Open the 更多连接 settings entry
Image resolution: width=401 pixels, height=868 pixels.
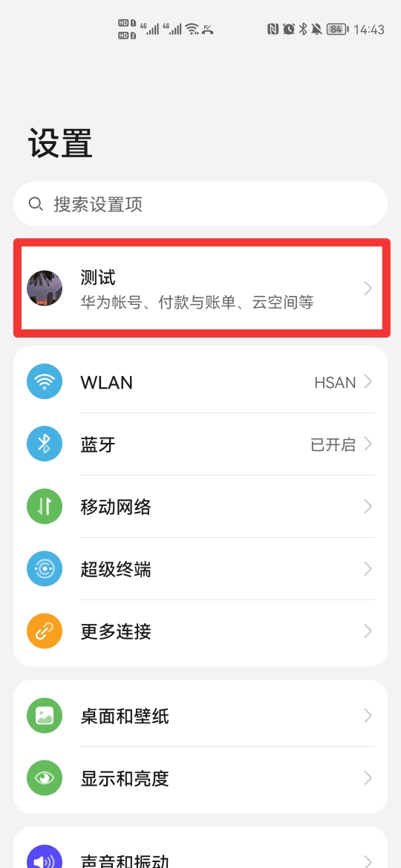pyautogui.click(x=200, y=631)
